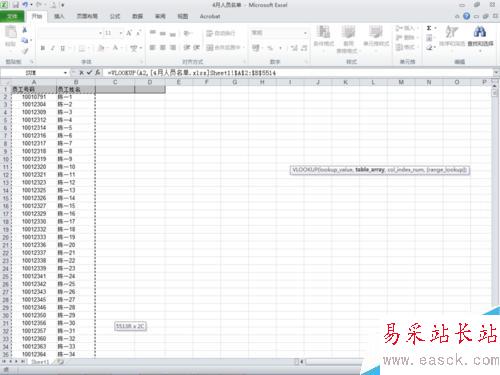The image size is (500, 375).
Task: Click cell containing 10010791
Action: click(34, 97)
